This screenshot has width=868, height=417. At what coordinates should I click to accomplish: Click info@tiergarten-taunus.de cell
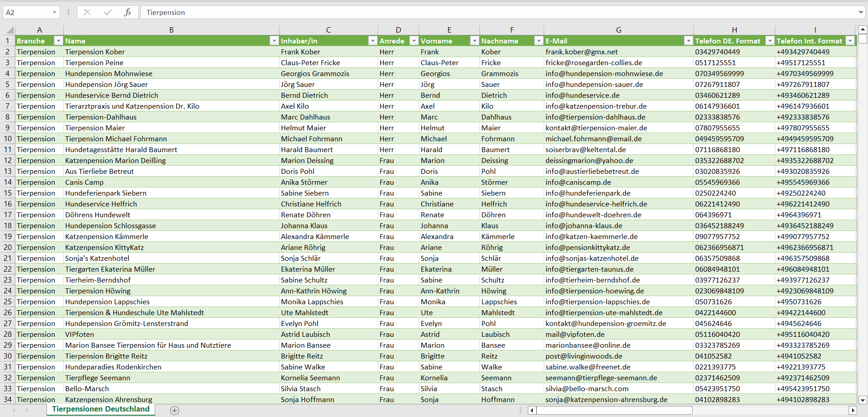pos(618,269)
